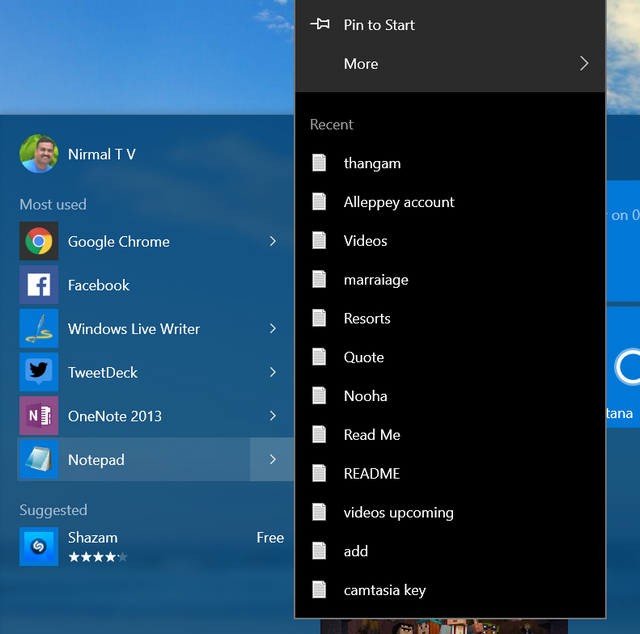Click document icon beside Resorts
The height and width of the screenshot is (634, 640).
click(x=319, y=318)
